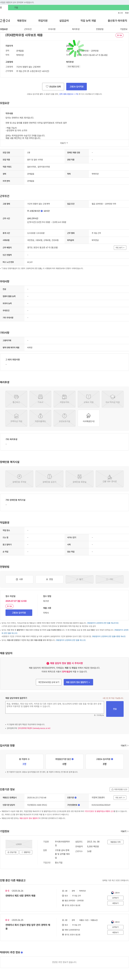Click the 통근버스 benefit icon
Viewport: 129px width, 980px height.
coord(16,399)
